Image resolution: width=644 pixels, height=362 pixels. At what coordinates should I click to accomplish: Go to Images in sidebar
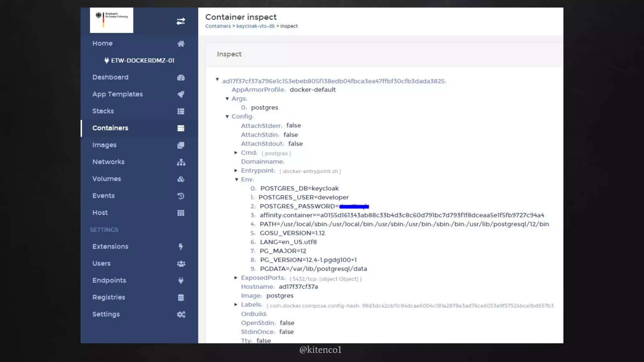point(104,145)
